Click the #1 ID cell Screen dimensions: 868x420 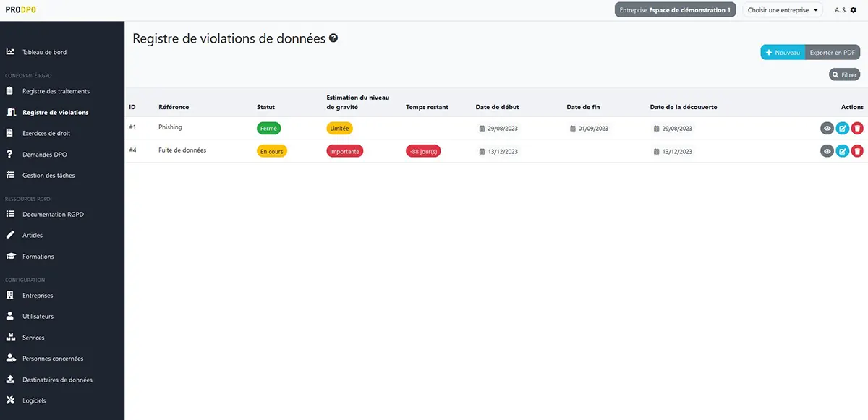point(132,127)
